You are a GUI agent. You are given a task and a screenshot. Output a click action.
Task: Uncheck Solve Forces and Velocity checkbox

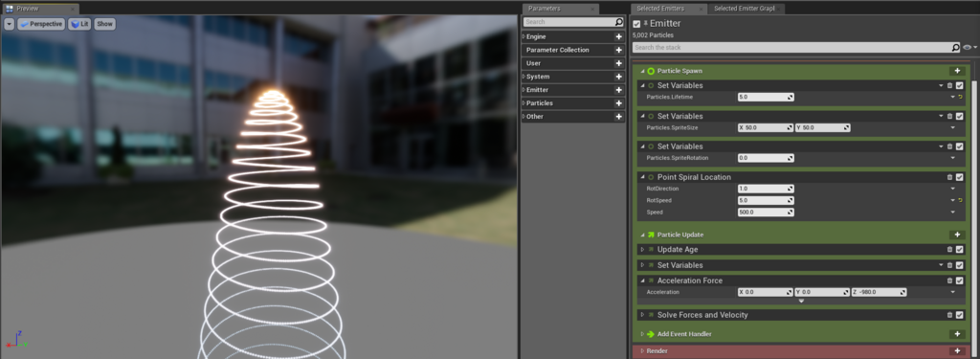pos(959,315)
